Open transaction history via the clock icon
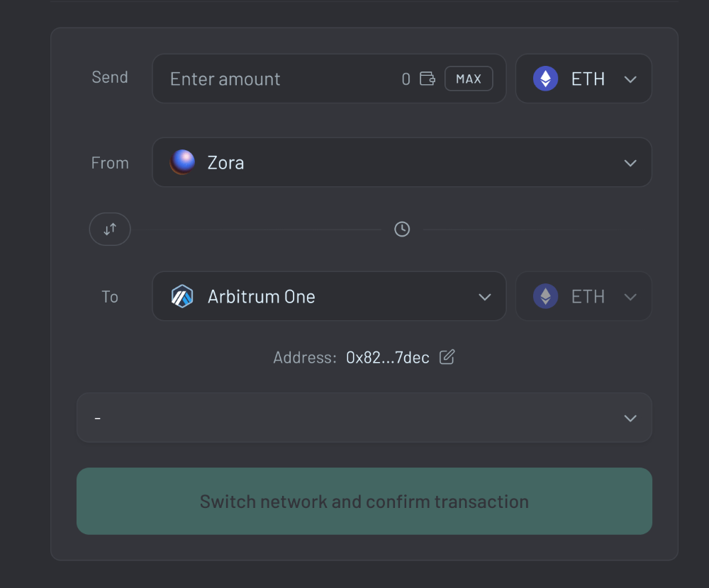The height and width of the screenshot is (588, 709). tap(402, 229)
